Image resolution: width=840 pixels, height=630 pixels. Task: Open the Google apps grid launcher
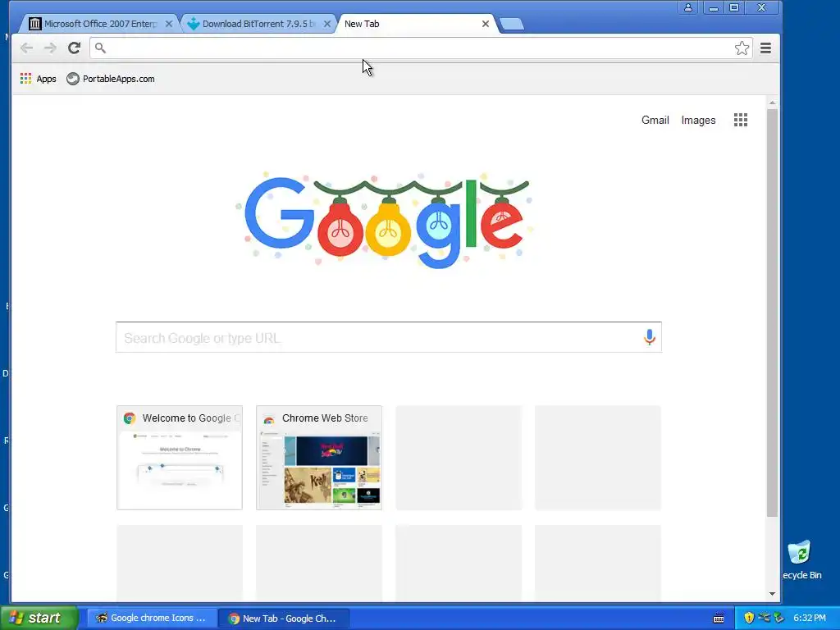pyautogui.click(x=741, y=120)
